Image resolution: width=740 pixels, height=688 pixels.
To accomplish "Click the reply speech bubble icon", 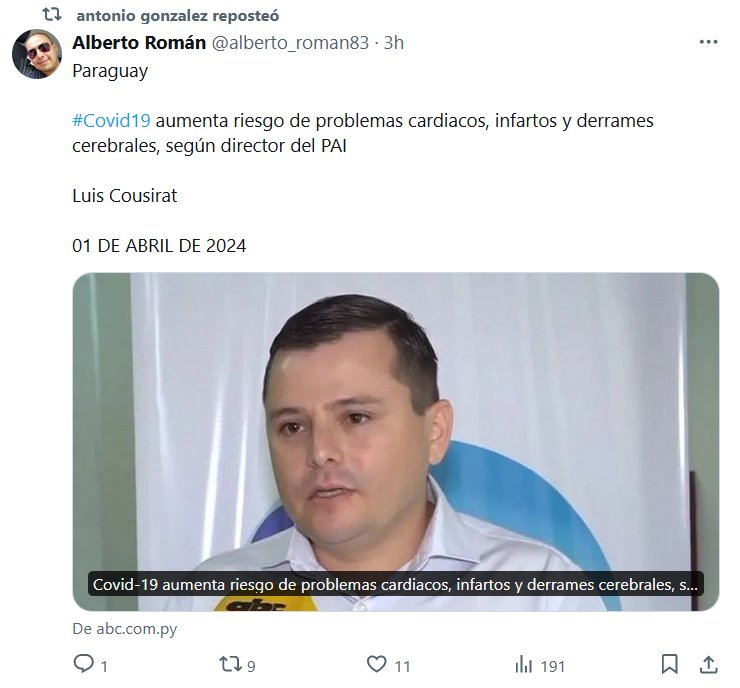I will click(84, 664).
